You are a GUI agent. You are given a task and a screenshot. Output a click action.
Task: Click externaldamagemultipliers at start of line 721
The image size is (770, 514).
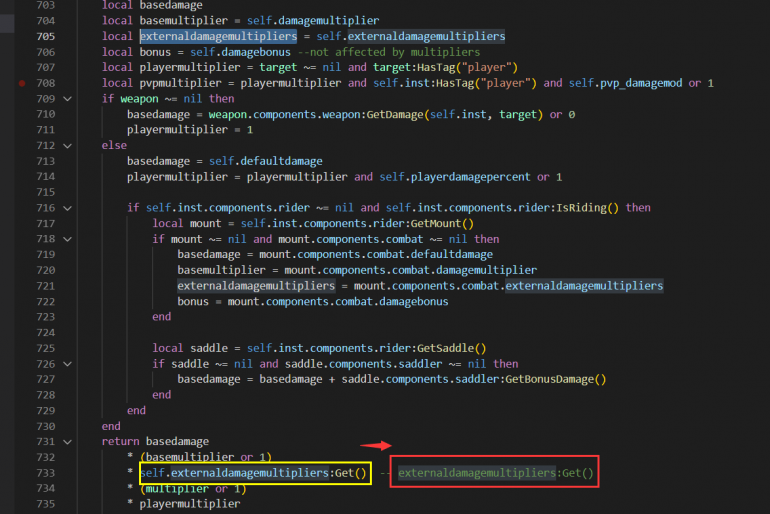[256, 286]
